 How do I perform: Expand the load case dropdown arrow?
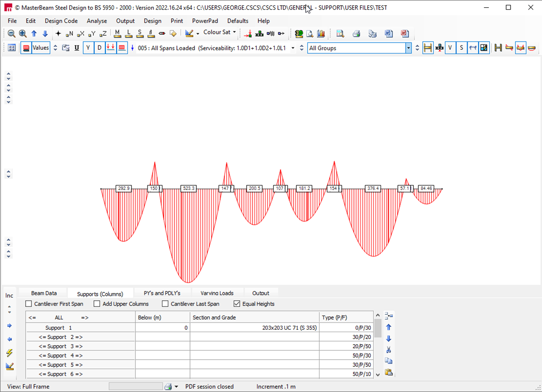tap(293, 48)
